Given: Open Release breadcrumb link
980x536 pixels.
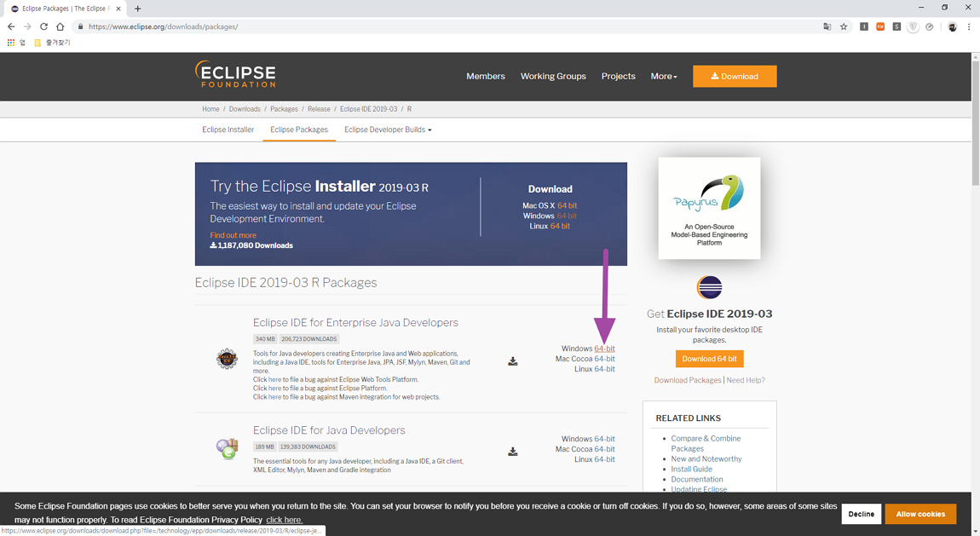Looking at the screenshot, I should 319,109.
